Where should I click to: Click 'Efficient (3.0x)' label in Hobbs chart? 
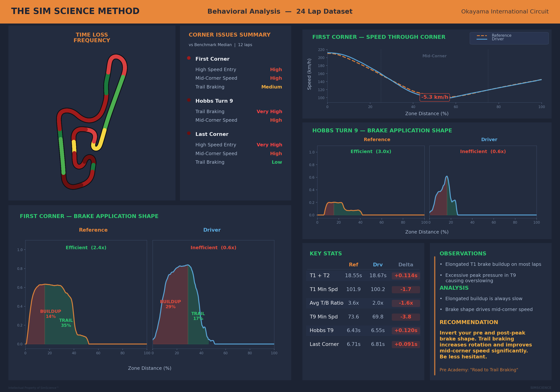[x=371, y=152]
